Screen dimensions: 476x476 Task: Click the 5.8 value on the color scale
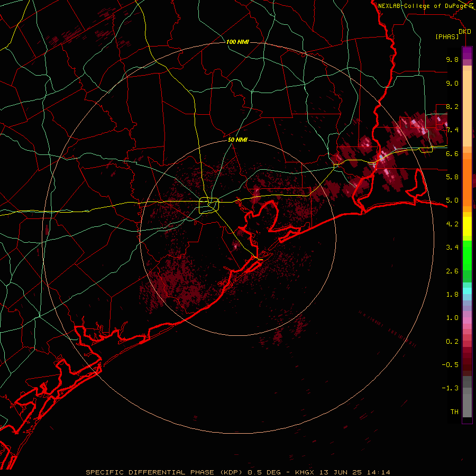452,177
